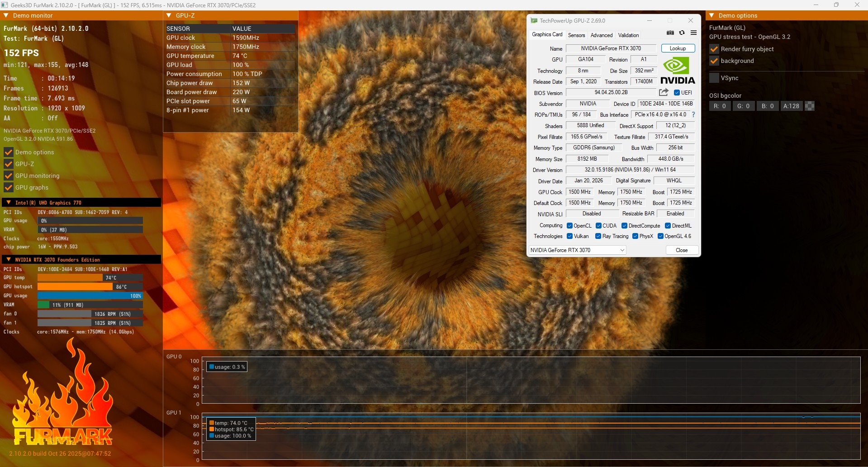
Task: Click the OSI bgcolor G value field
Action: (x=744, y=106)
